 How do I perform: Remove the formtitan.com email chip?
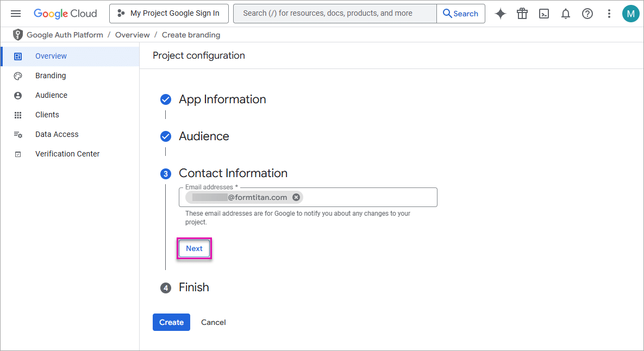click(x=296, y=197)
